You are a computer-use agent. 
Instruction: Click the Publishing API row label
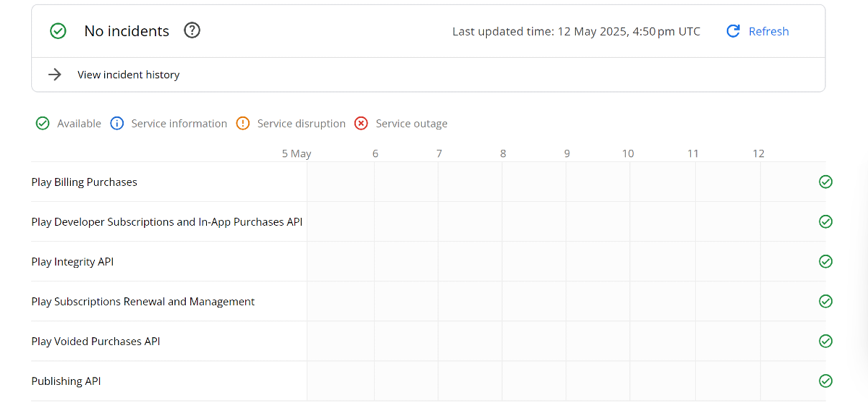click(x=66, y=381)
